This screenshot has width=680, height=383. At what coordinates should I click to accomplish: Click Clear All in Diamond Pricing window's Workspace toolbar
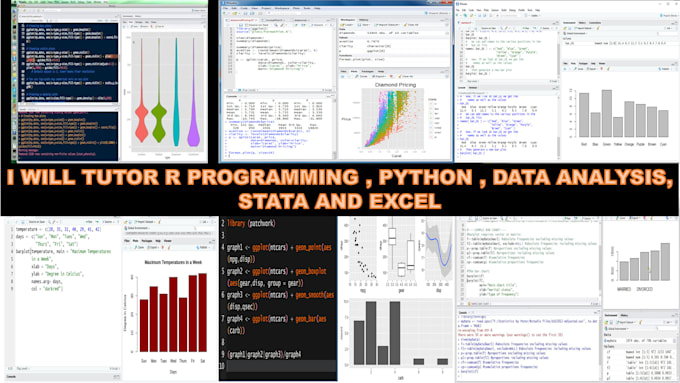(412, 25)
